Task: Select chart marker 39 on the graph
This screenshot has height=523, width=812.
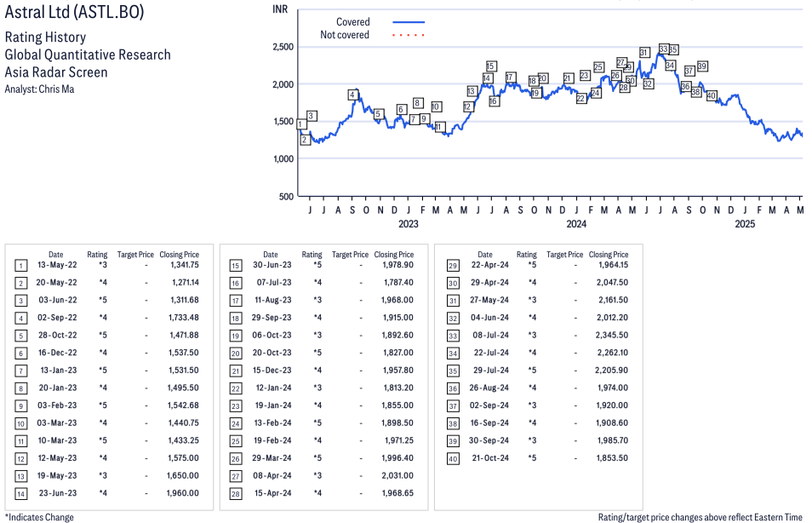Action: click(x=702, y=66)
